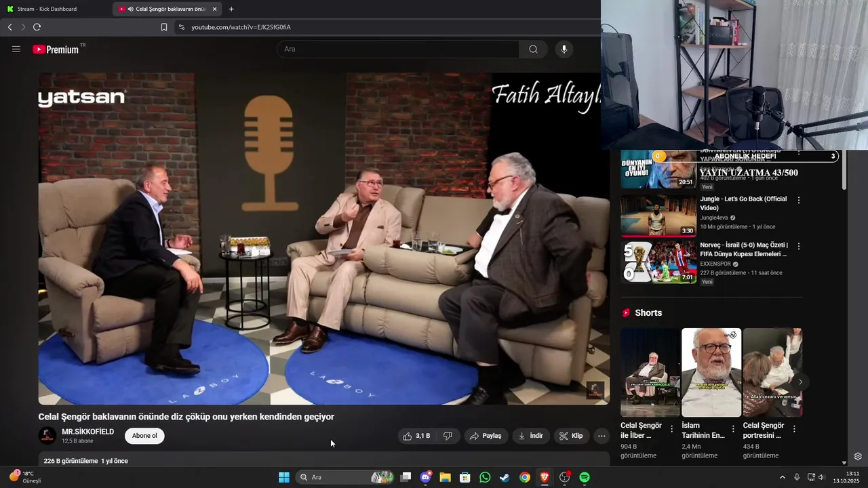Open Microsoft Store from taskbar
The width and height of the screenshot is (868, 488).
pyautogui.click(x=465, y=477)
